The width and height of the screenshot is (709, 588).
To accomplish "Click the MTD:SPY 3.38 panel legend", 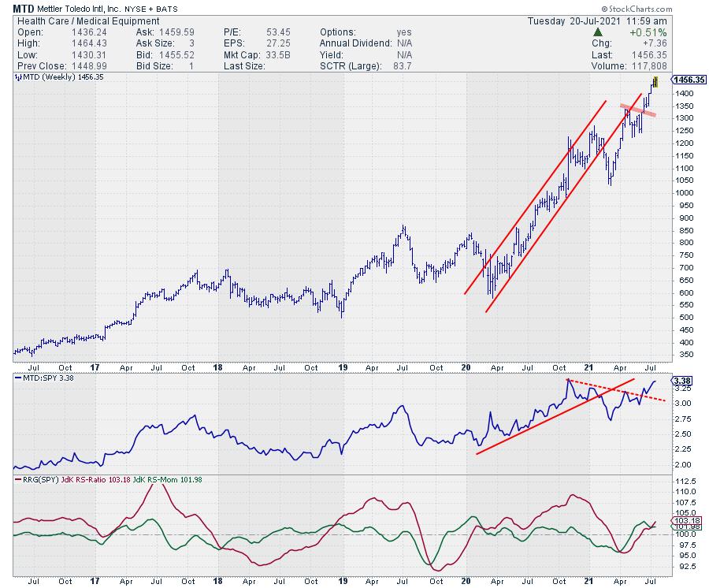I will (x=46, y=378).
